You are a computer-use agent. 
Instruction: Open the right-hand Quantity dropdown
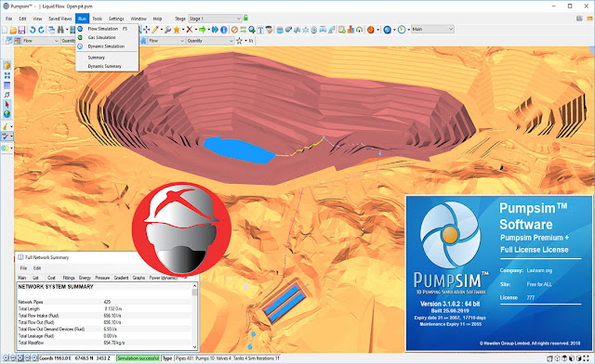pos(210,41)
